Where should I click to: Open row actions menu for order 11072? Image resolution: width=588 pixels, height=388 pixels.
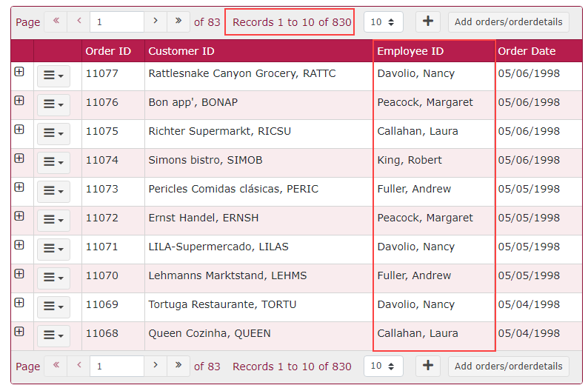click(x=53, y=219)
